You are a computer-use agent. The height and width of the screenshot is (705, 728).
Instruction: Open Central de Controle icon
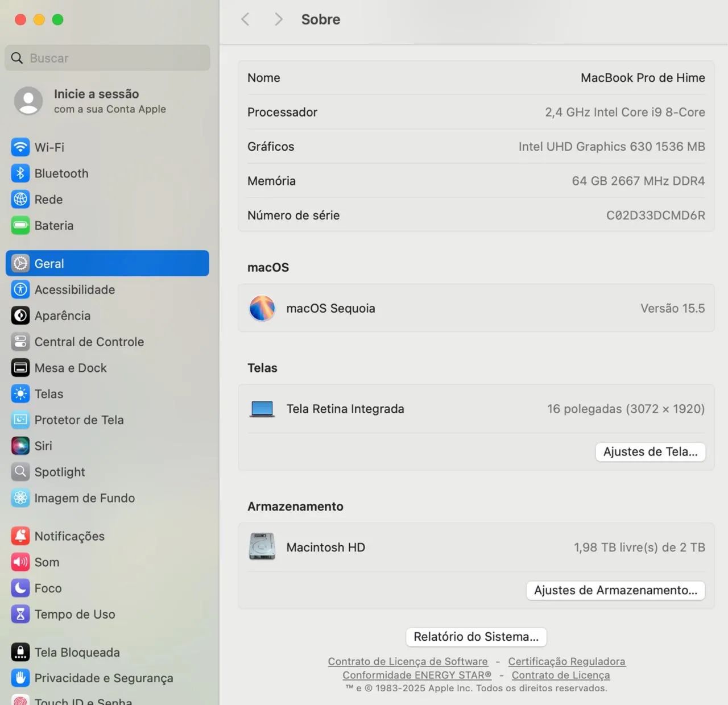(x=20, y=342)
